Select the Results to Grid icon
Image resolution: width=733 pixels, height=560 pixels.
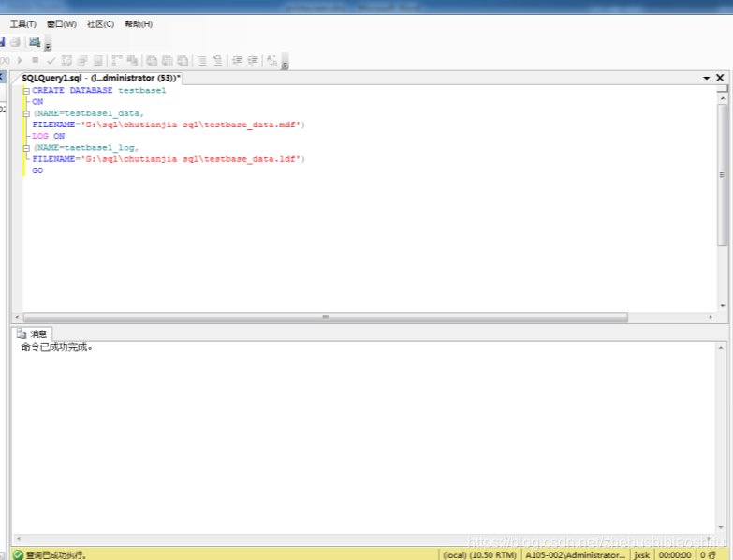[167, 60]
